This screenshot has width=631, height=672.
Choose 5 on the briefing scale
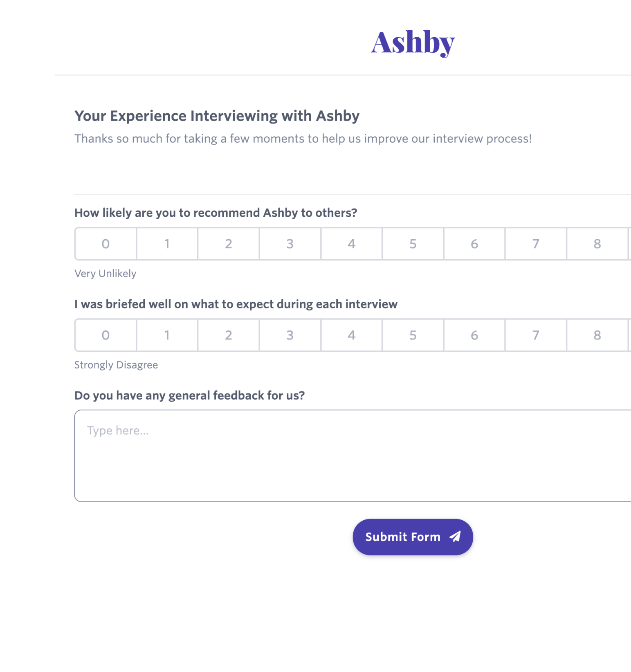point(413,335)
